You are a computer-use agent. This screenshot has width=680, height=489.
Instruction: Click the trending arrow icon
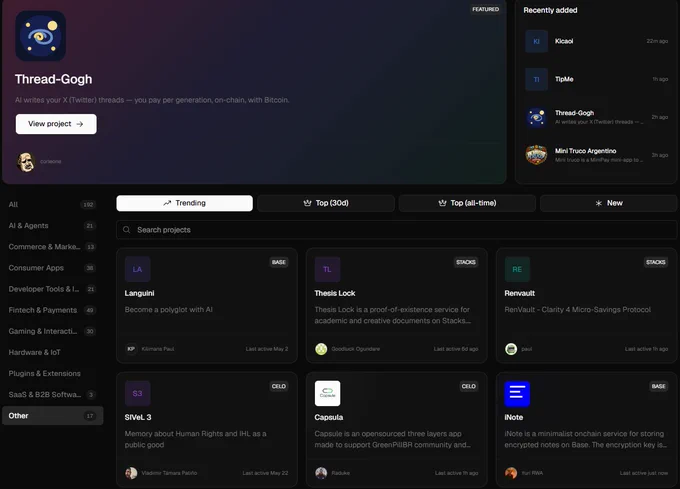tap(167, 203)
